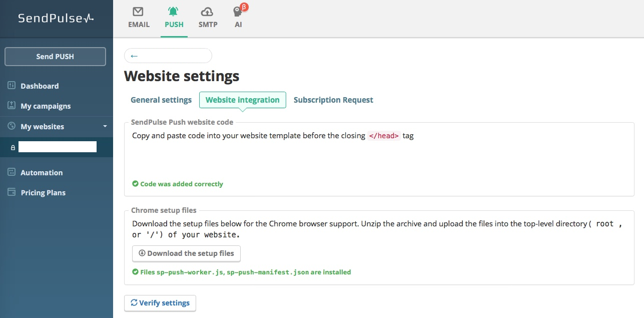Select the Website integration tab
Viewport: 644px width, 318px height.
coord(243,100)
